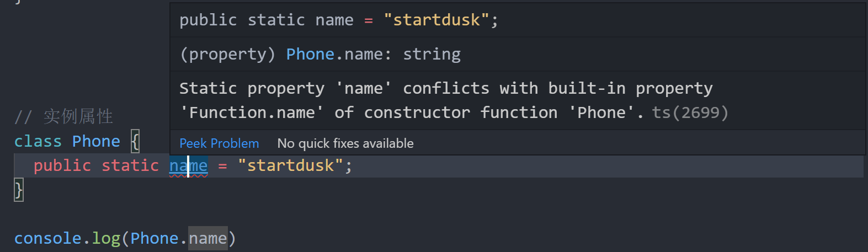868x252 pixels.
Task: Click the log method call
Action: tap(106, 238)
